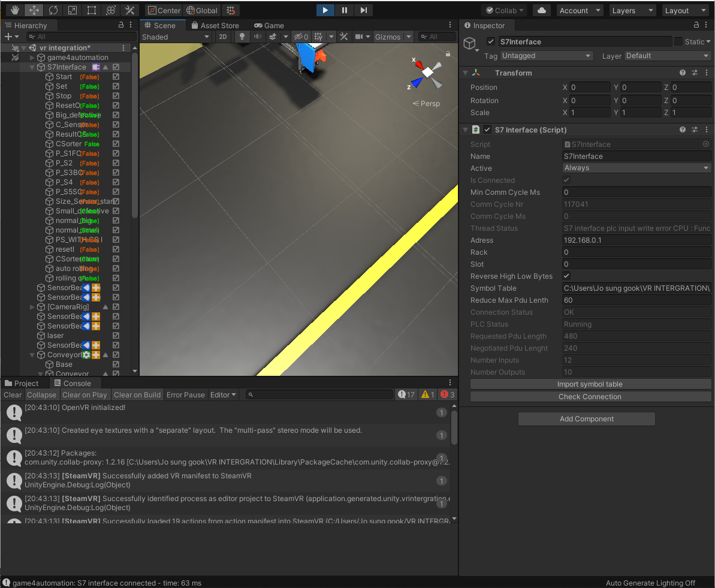Click the Scene orientation gizmo cube
This screenshot has width=715, height=588.
pyautogui.click(x=427, y=72)
